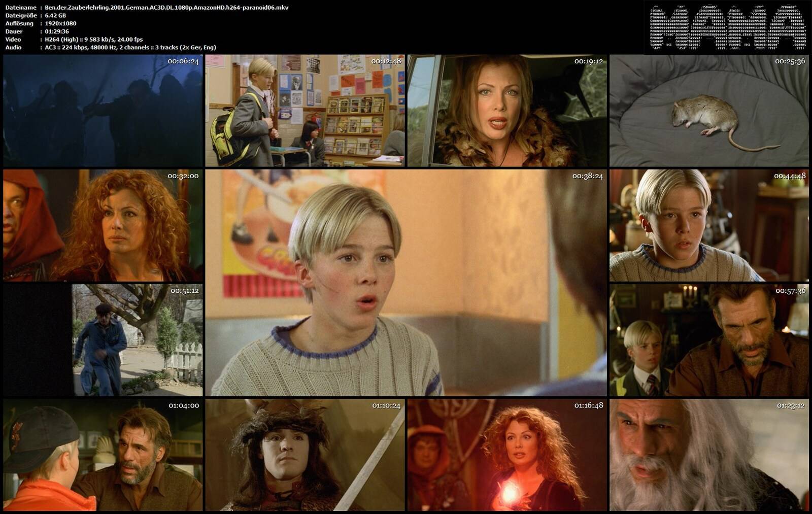Click the thumbnail stamped 00:57:36

[709, 340]
